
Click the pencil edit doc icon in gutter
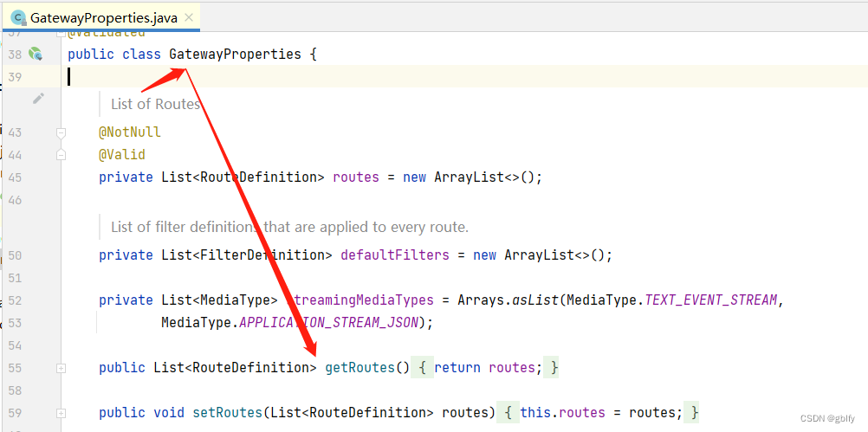coord(38,99)
